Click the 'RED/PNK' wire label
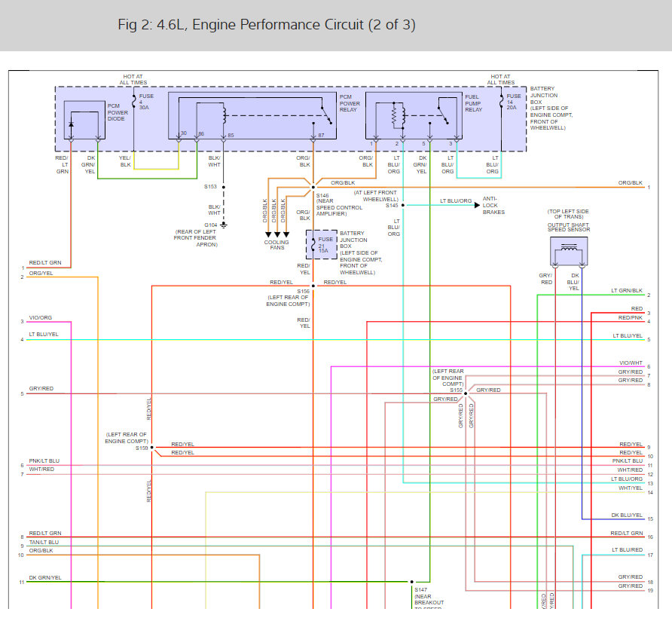The height and width of the screenshot is (621, 672). (631, 318)
